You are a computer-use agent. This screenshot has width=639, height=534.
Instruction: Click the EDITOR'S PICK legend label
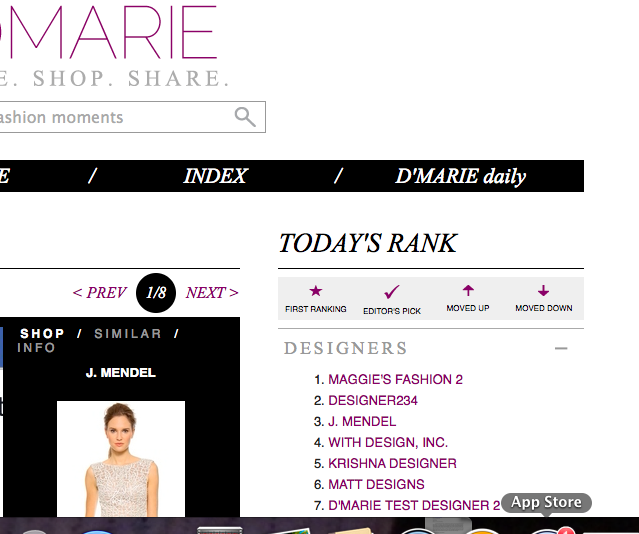pos(392,311)
